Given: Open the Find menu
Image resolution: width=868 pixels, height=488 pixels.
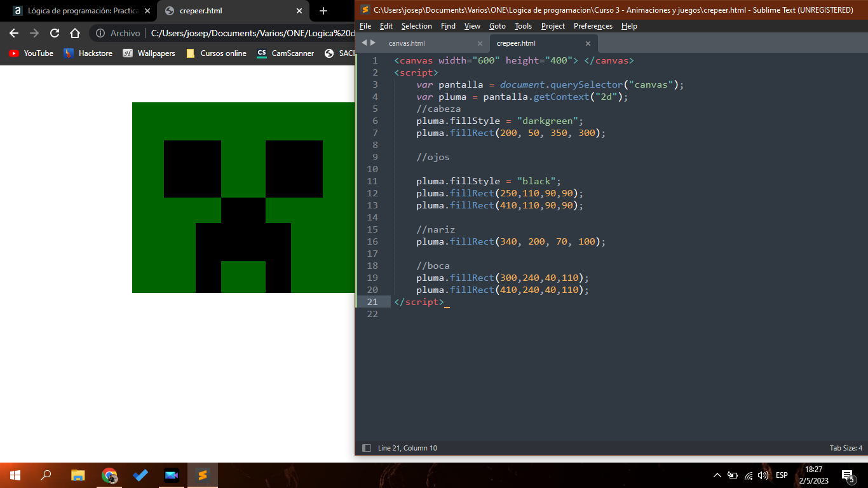Looking at the screenshot, I should (448, 26).
